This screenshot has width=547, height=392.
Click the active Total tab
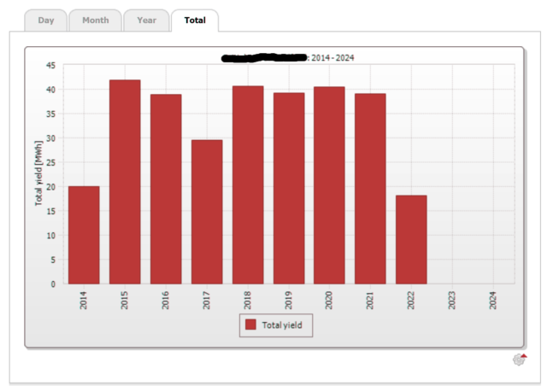pyautogui.click(x=195, y=20)
